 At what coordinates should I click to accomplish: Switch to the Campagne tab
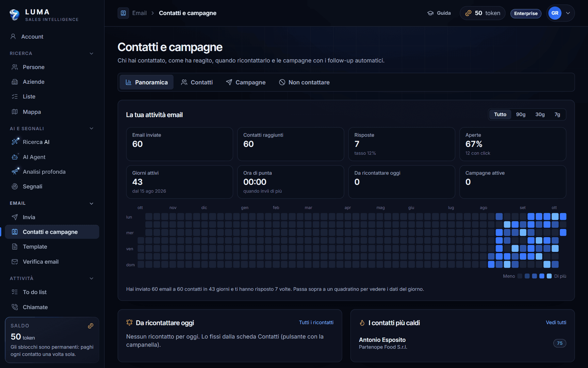coord(246,82)
